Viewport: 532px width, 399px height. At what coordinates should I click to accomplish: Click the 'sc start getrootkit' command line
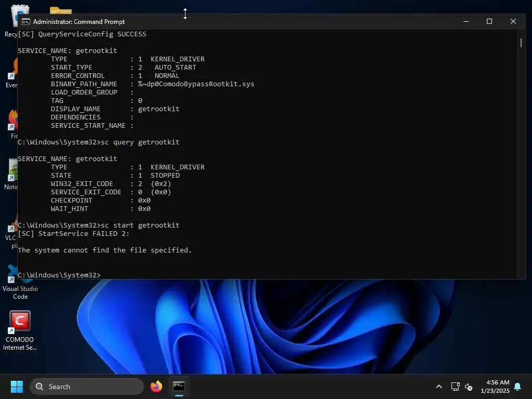coord(99,225)
